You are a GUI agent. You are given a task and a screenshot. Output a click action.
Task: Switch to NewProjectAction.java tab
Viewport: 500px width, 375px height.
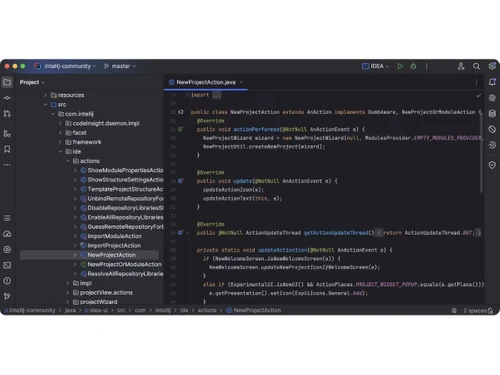click(x=206, y=82)
